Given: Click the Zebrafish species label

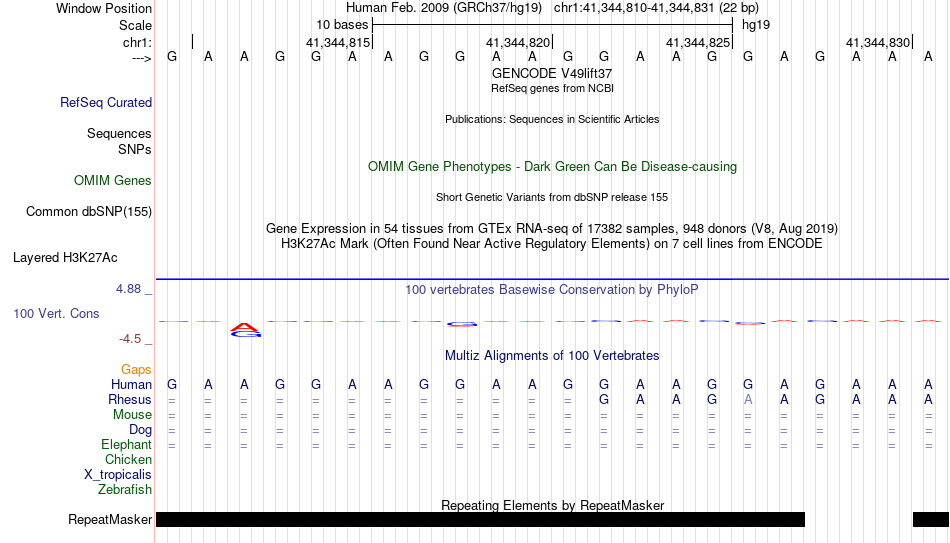Looking at the screenshot, I should [125, 489].
